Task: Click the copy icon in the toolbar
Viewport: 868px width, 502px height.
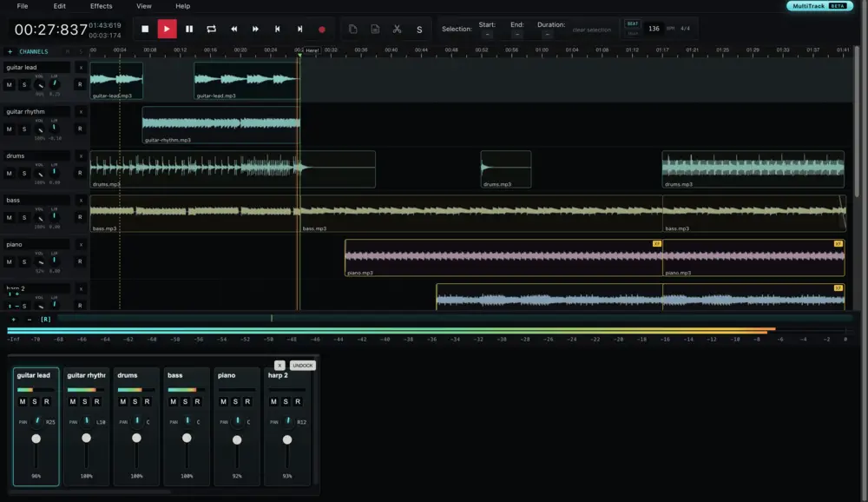Action: [x=352, y=29]
